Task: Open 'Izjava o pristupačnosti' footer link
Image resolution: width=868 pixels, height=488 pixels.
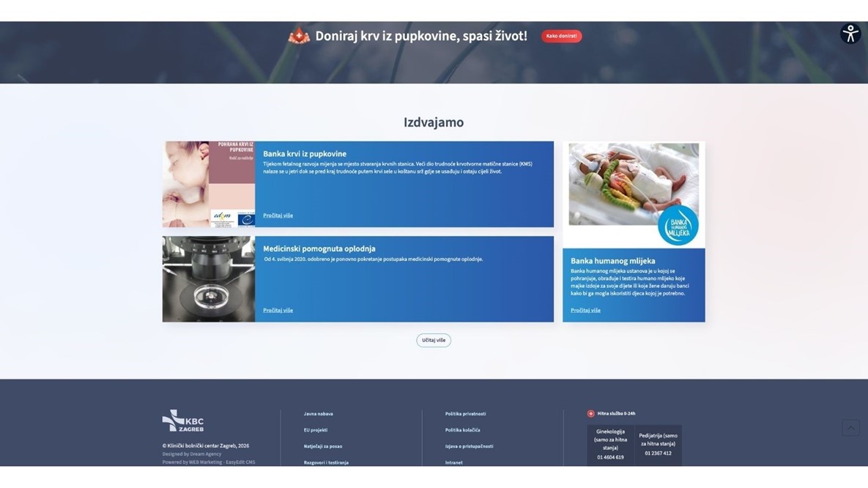Action: click(469, 446)
